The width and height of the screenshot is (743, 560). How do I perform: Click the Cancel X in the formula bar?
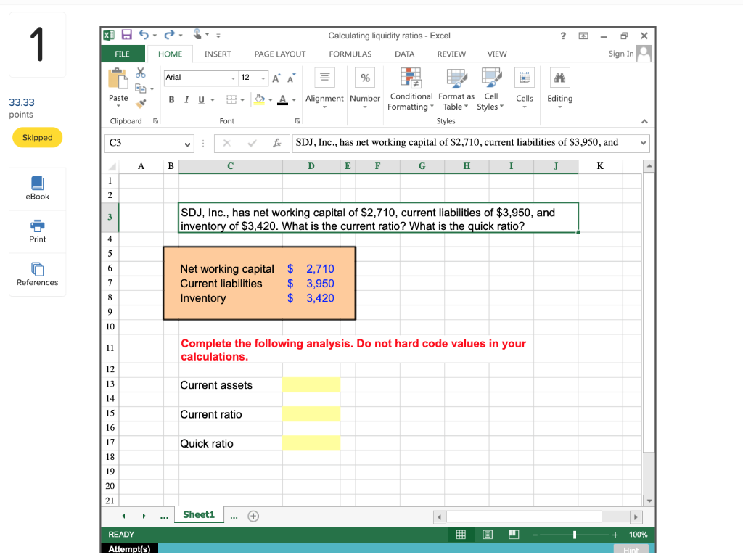[227, 143]
